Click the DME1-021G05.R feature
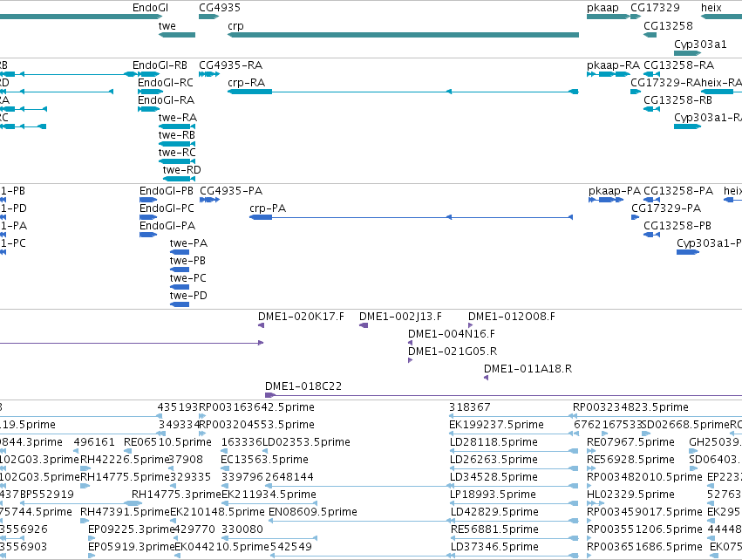The width and height of the screenshot is (742, 560). point(411,360)
